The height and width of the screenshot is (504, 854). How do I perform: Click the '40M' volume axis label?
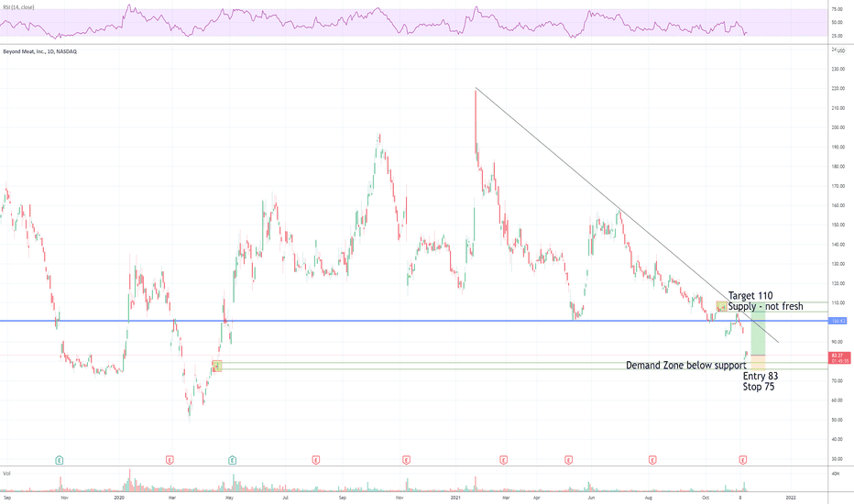point(836,474)
